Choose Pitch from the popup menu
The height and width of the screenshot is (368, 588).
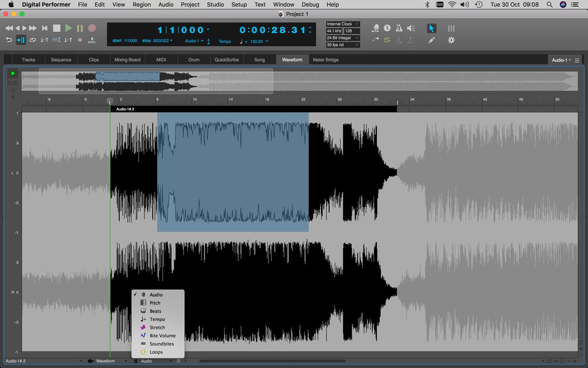pyautogui.click(x=155, y=303)
